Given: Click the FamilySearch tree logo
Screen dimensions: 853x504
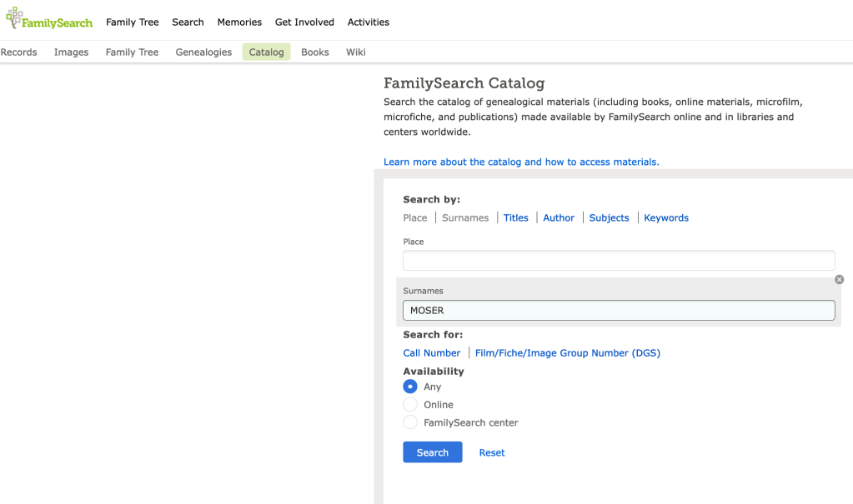Looking at the screenshot, I should tap(48, 20).
